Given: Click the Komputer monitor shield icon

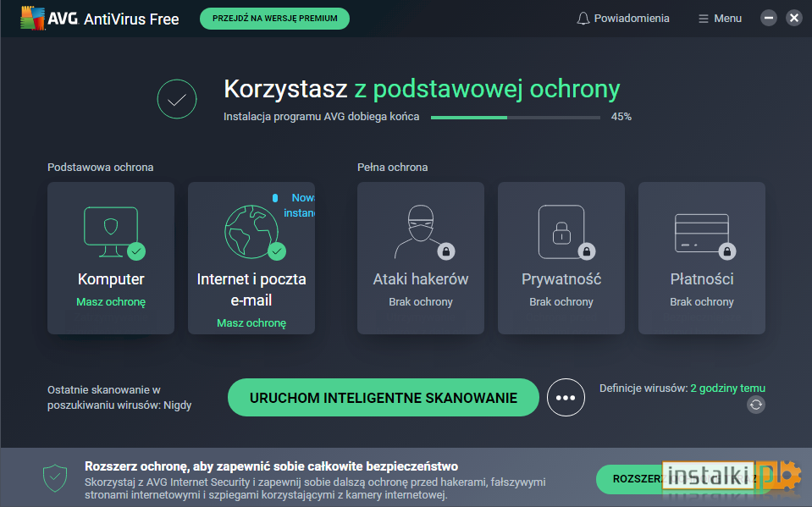Looking at the screenshot, I should click(110, 227).
